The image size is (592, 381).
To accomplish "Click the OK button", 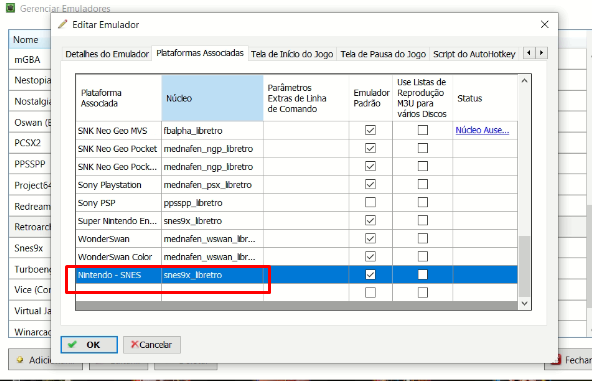I will click(x=89, y=344).
